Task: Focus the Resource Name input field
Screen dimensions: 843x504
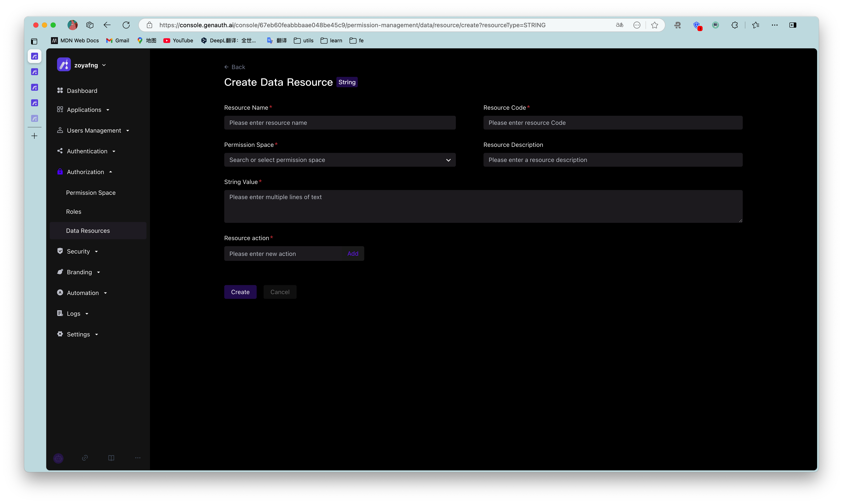Action: click(340, 123)
